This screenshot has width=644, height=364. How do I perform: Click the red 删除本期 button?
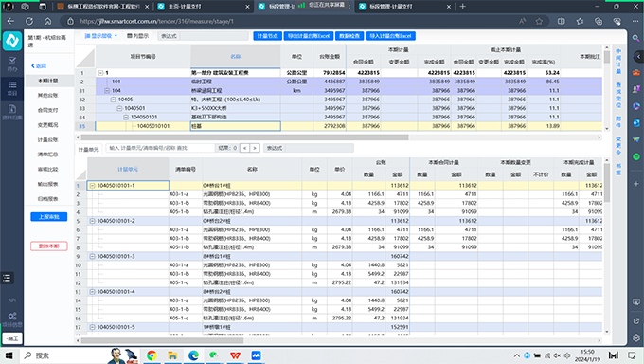[49, 246]
